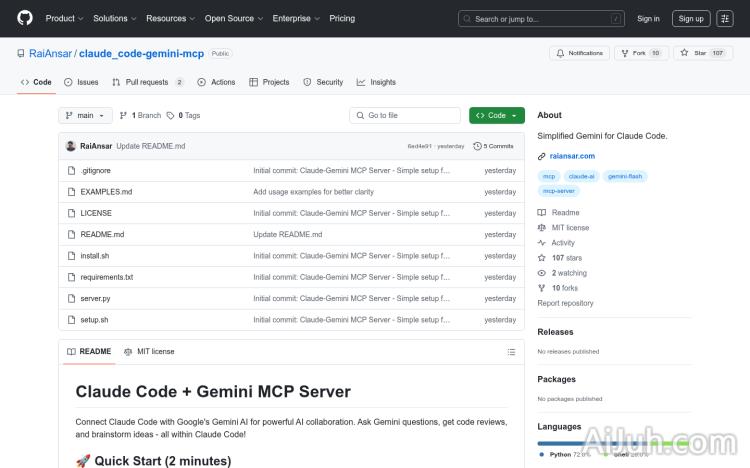Expand the green Code dropdown button

click(496, 116)
